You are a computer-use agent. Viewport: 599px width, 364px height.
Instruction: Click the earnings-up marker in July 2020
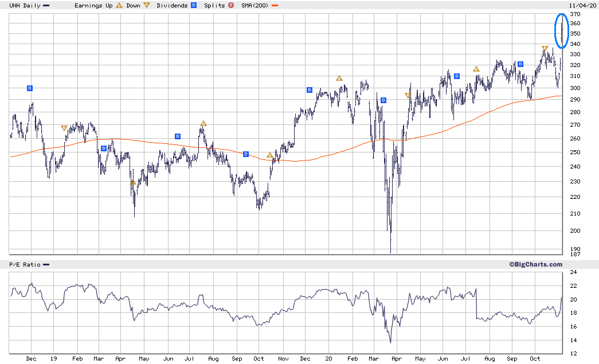pos(476,69)
